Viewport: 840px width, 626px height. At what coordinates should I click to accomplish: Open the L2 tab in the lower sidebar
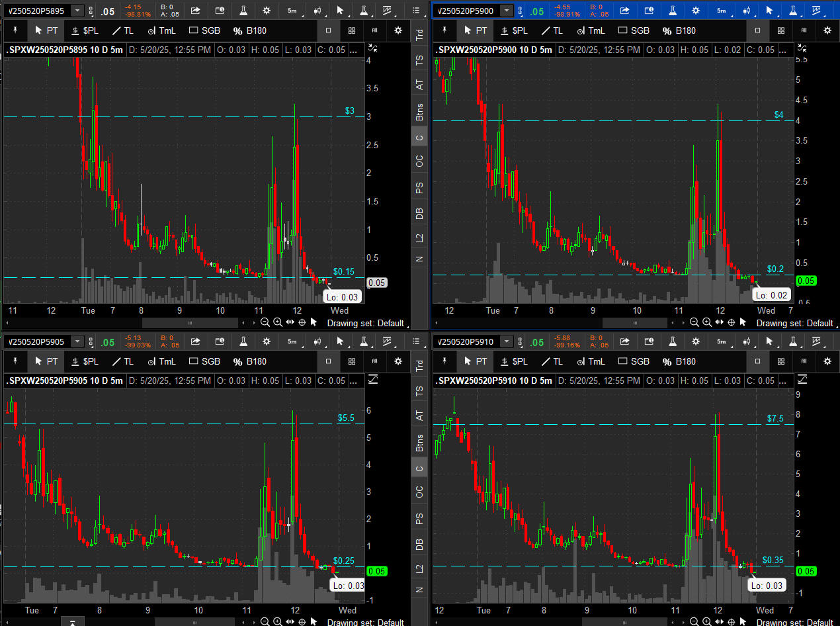point(419,568)
